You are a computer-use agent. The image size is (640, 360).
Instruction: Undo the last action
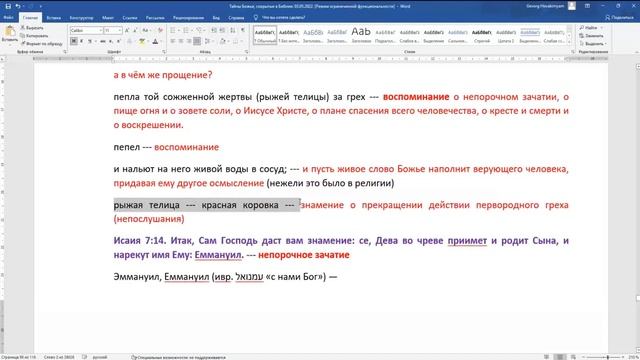(18, 6)
